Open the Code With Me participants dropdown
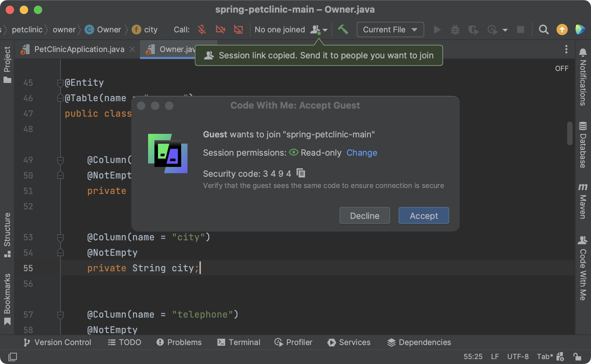This screenshot has height=364, width=591. (x=319, y=30)
